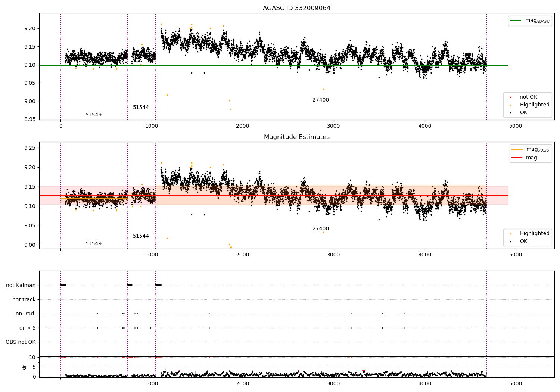Click the 'OBS not OK' row label
560x392 pixels.
(x=21, y=342)
